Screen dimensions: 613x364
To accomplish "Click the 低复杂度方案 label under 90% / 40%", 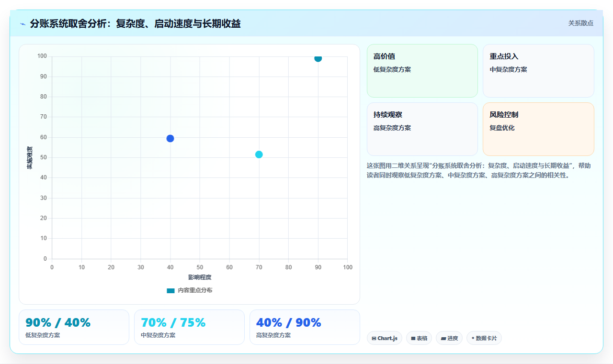I will pyautogui.click(x=43, y=335).
